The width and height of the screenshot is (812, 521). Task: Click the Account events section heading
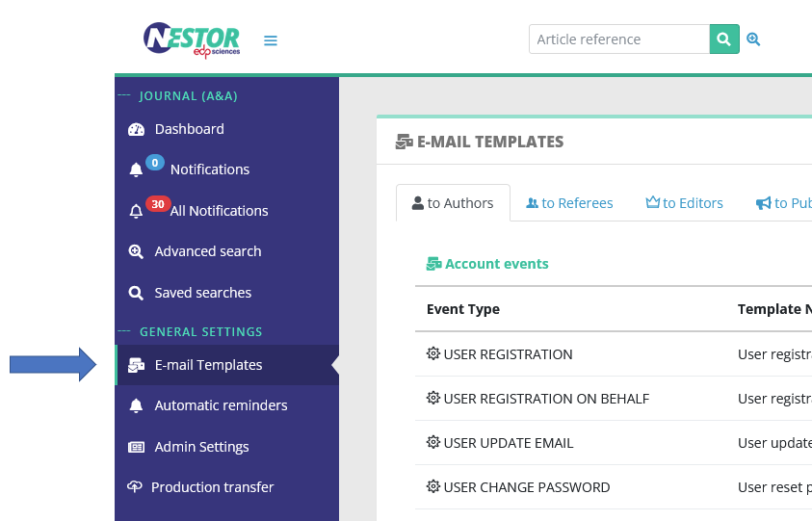[x=497, y=264]
